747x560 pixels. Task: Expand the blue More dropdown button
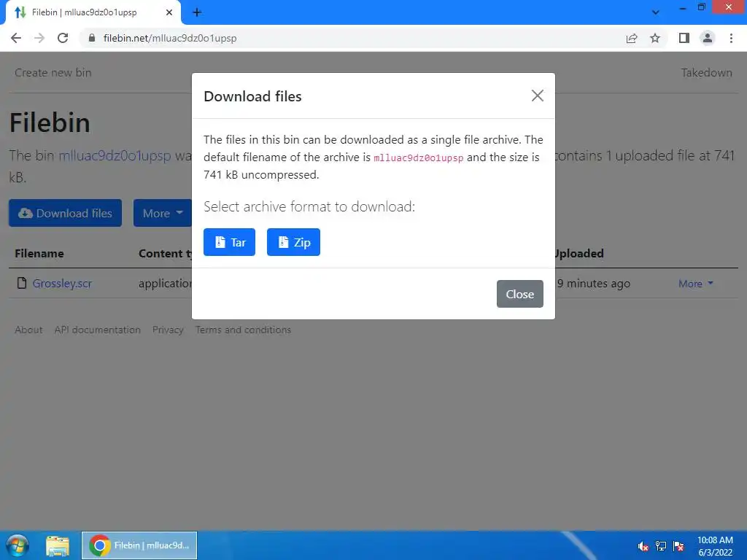(163, 213)
